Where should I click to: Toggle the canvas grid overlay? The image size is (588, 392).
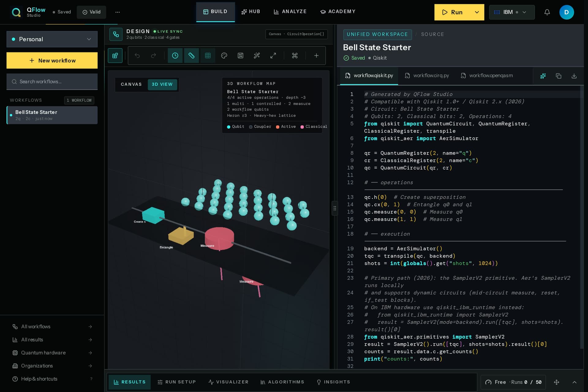click(208, 55)
